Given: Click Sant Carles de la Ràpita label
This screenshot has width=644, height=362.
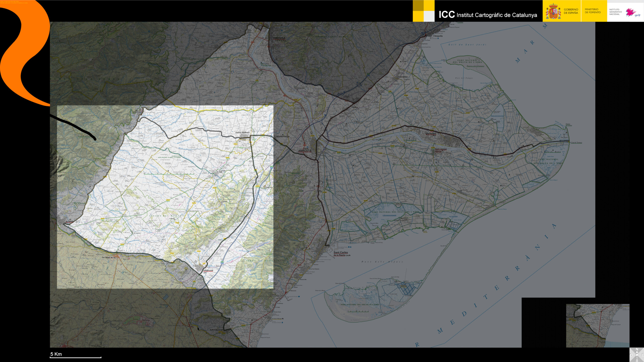Looking at the screenshot, I should coord(341,253).
